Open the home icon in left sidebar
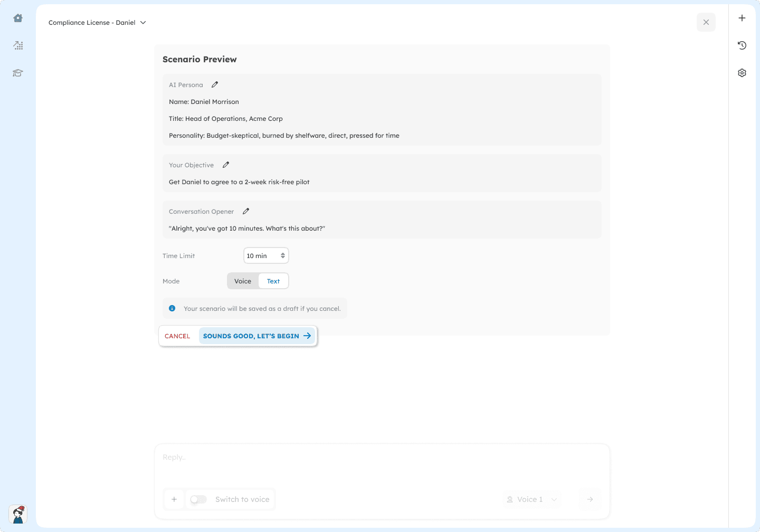The image size is (760, 532). (18, 18)
